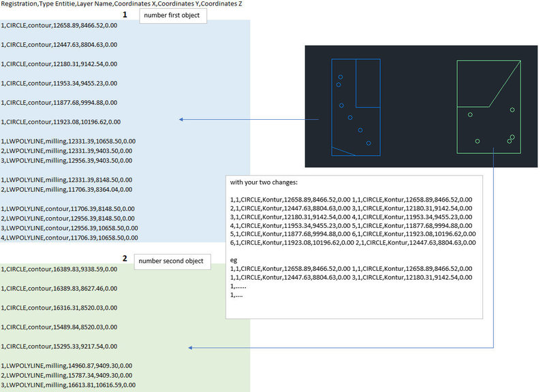The width and height of the screenshot is (545, 392).
Task: Select the topmost circle in the blue object
Action: [340, 76]
